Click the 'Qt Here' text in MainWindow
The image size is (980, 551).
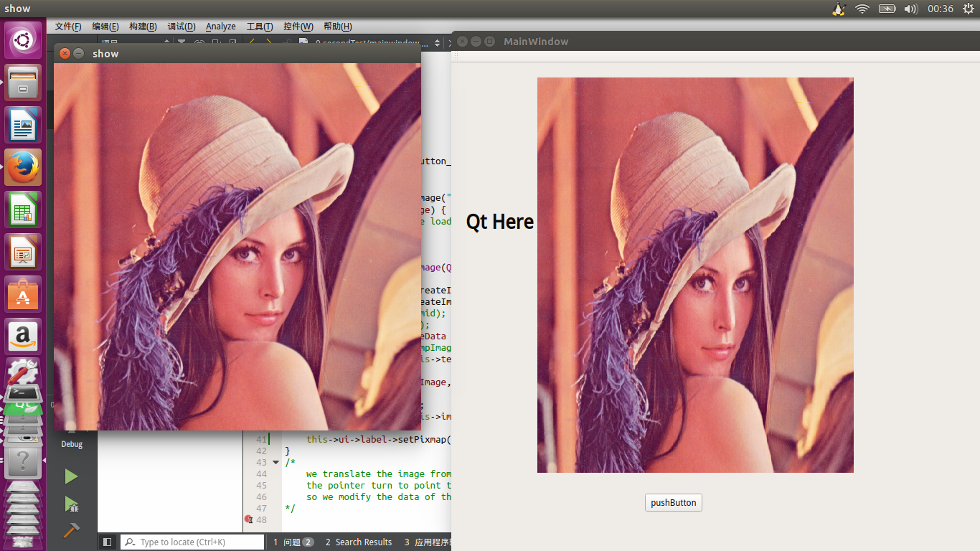[x=500, y=222]
